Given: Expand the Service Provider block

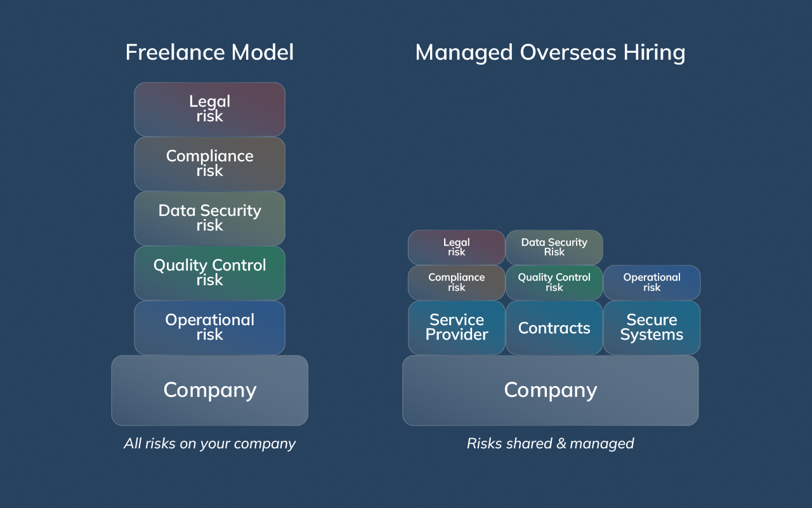Looking at the screenshot, I should pyautogui.click(x=456, y=328).
